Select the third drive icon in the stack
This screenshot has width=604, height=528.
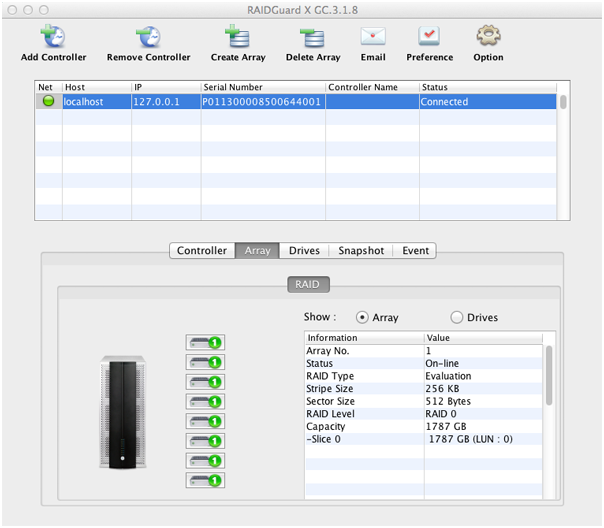pos(205,381)
